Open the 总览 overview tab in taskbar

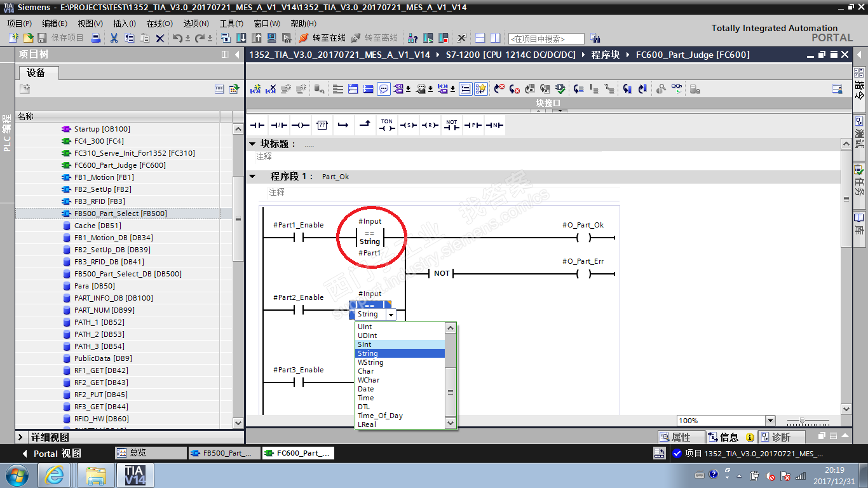(x=151, y=453)
